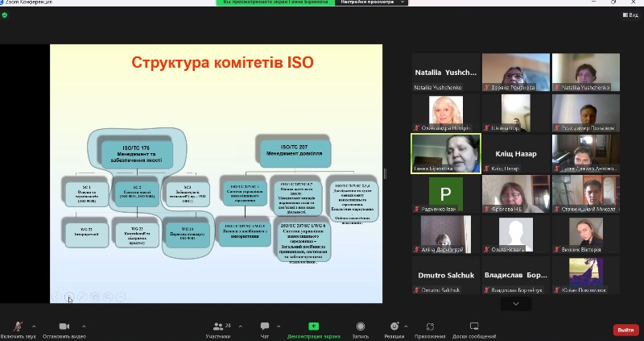Select Natalia Yushchenko's first video tile

[445, 73]
